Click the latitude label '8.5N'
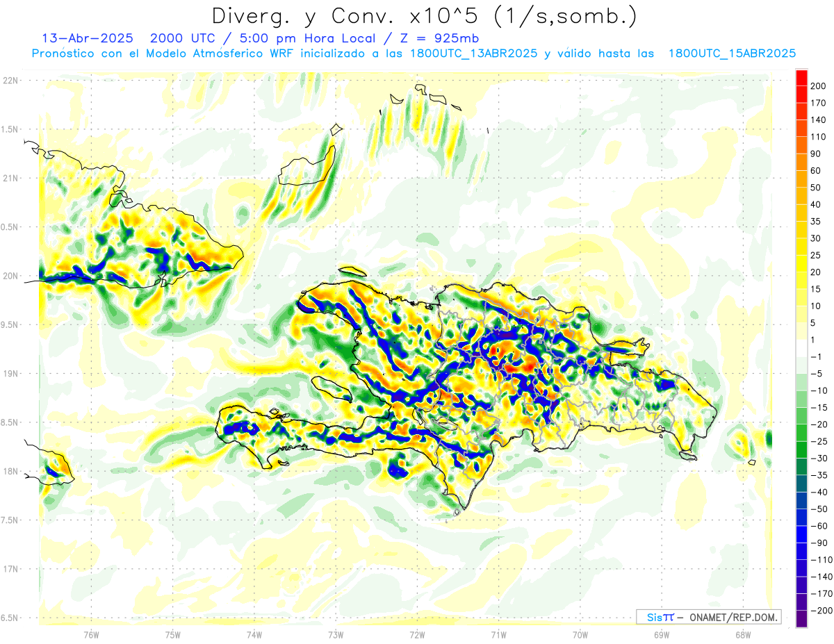 click(10, 422)
